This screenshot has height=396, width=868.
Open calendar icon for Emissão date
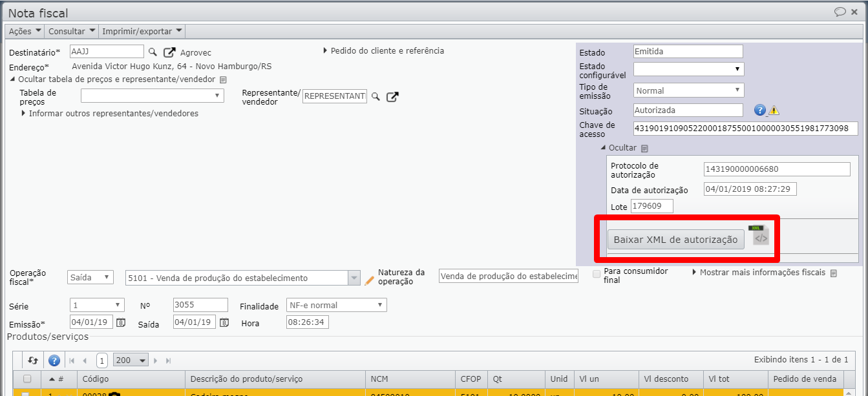[x=120, y=322]
